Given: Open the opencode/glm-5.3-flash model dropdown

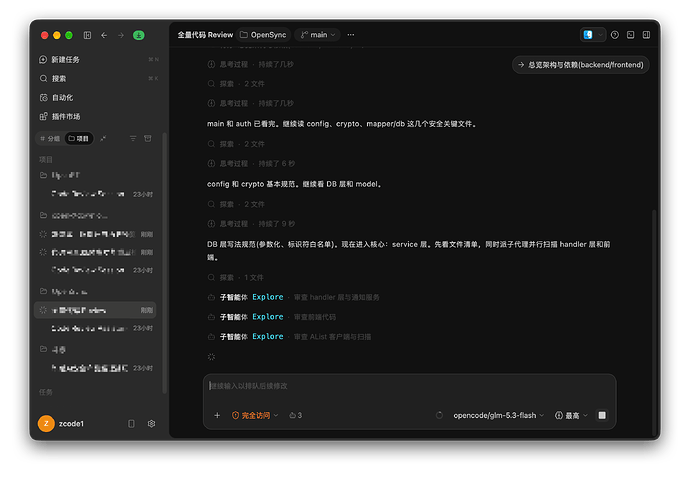Looking at the screenshot, I should (499, 415).
